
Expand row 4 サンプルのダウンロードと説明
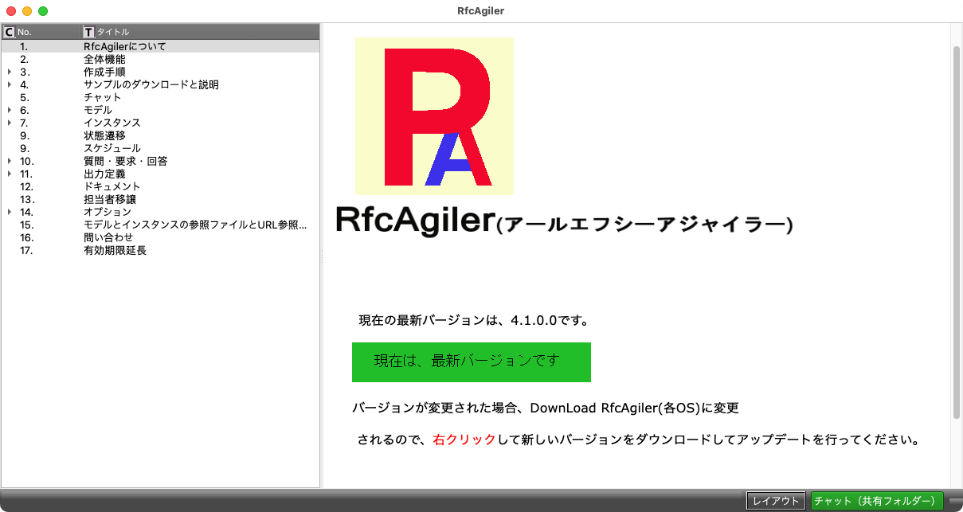click(9, 85)
